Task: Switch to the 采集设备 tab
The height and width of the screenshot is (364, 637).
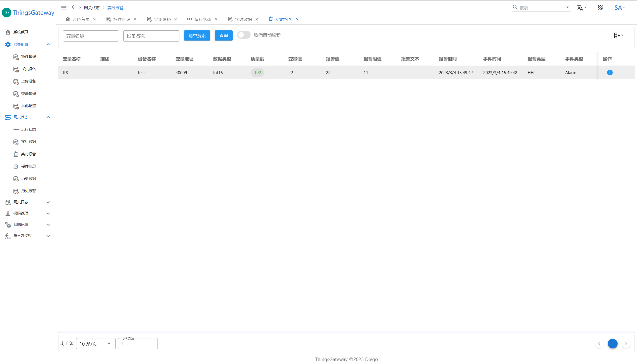Action: 162,19
